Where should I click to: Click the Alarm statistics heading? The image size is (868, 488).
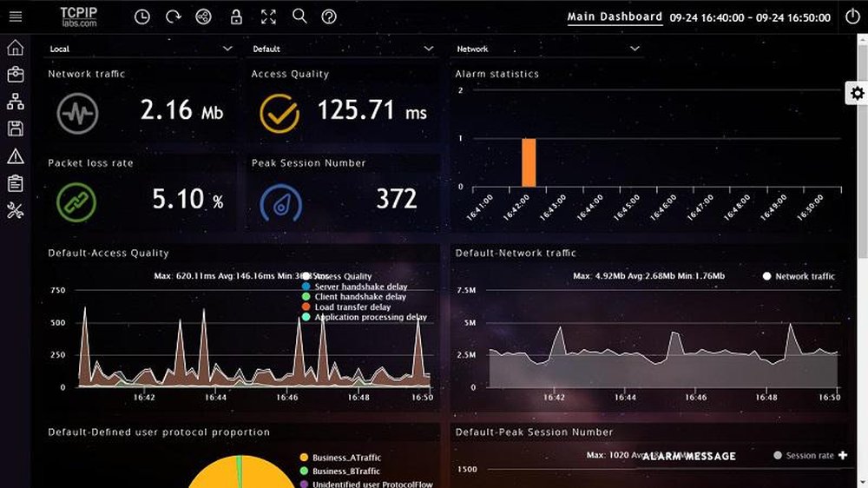pos(496,74)
